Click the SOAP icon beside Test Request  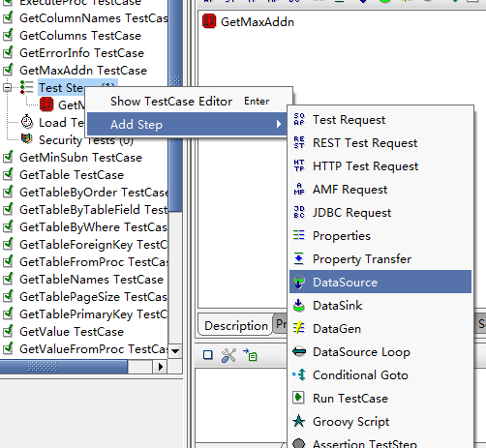pos(299,119)
